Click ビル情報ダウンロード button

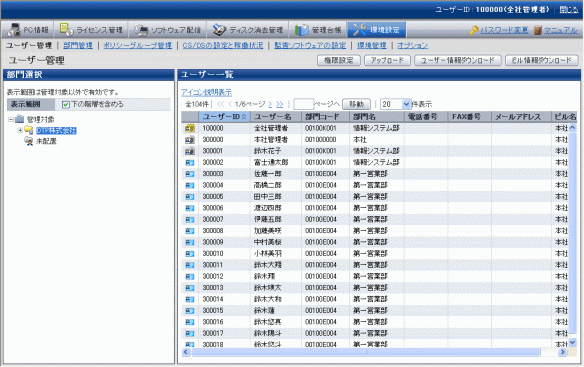(542, 60)
